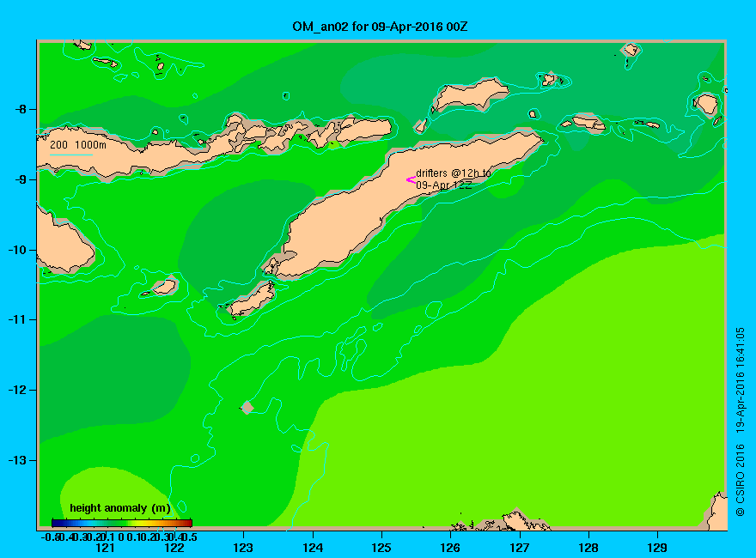Click the "-13" latitude axis label

coord(17,460)
